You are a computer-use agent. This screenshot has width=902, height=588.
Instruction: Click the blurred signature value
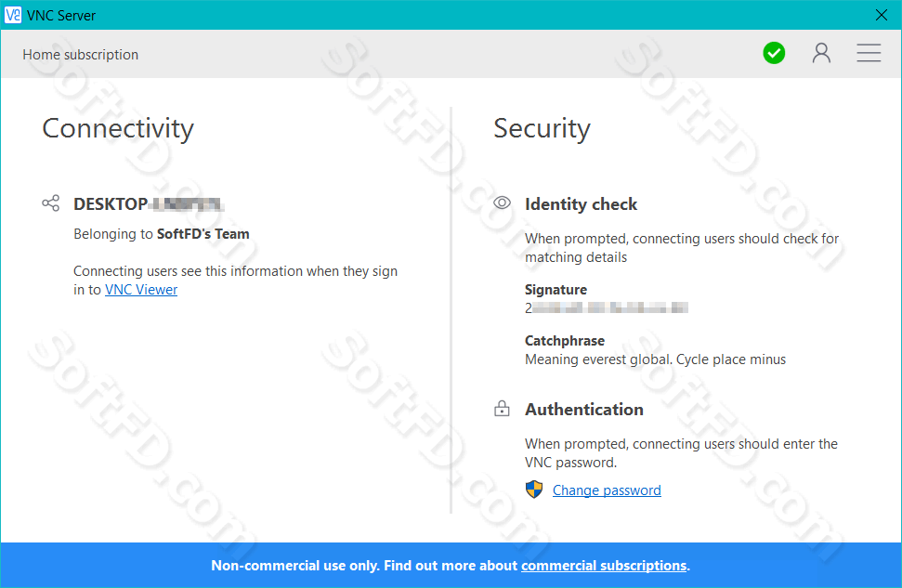pyautogui.click(x=607, y=307)
